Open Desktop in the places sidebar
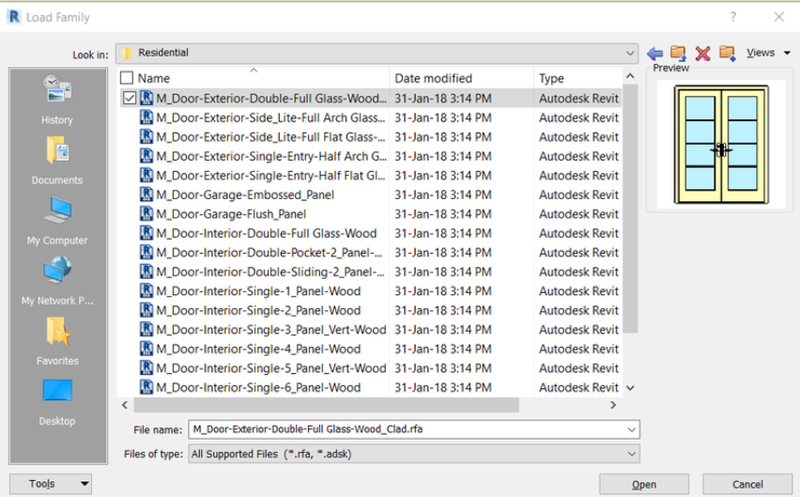The image size is (800, 497). [x=57, y=402]
